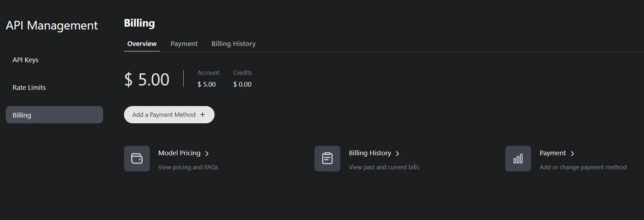The width and height of the screenshot is (644, 220).
Task: Expand the Model Pricing chevron arrow
Action: 207,153
